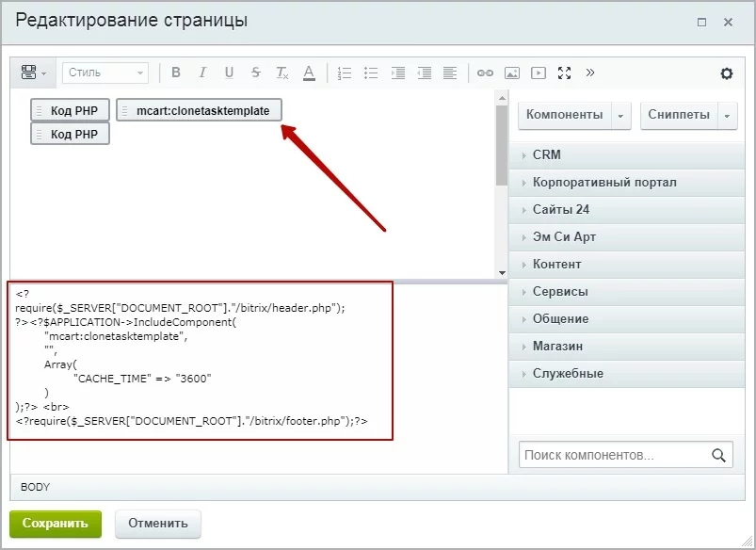Open the Стиль style dropdown
Image resolution: width=756 pixels, height=550 pixels.
click(x=105, y=73)
